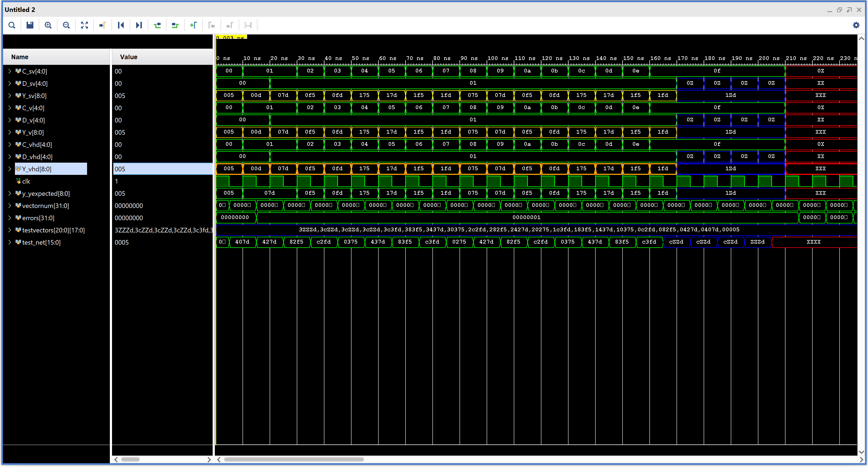Expand the errors[31:0] signal

click(x=10, y=218)
